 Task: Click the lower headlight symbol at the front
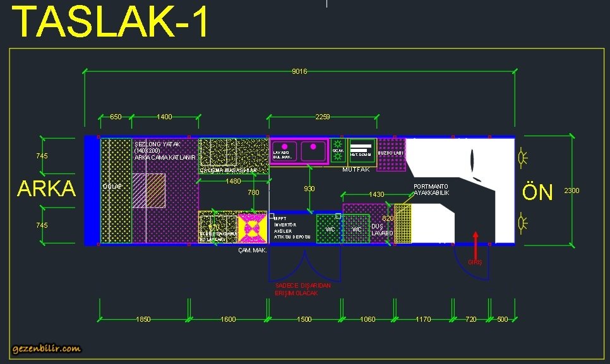click(523, 222)
